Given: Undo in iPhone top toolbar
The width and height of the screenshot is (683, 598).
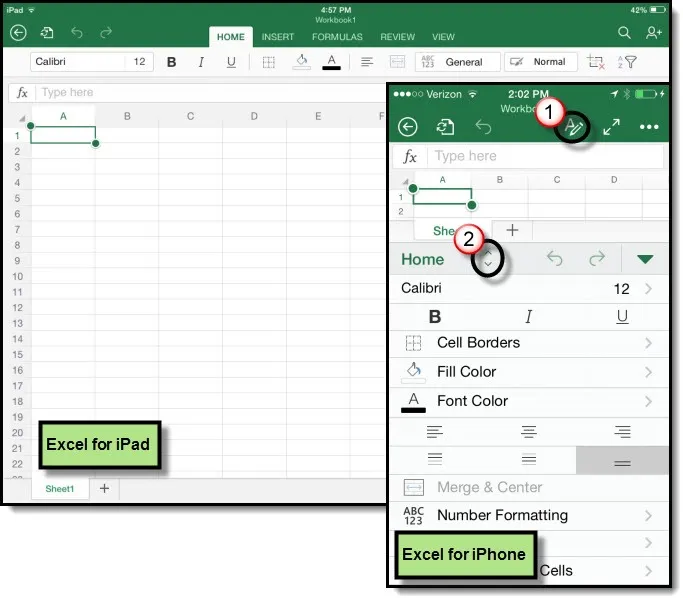Looking at the screenshot, I should click(x=483, y=127).
